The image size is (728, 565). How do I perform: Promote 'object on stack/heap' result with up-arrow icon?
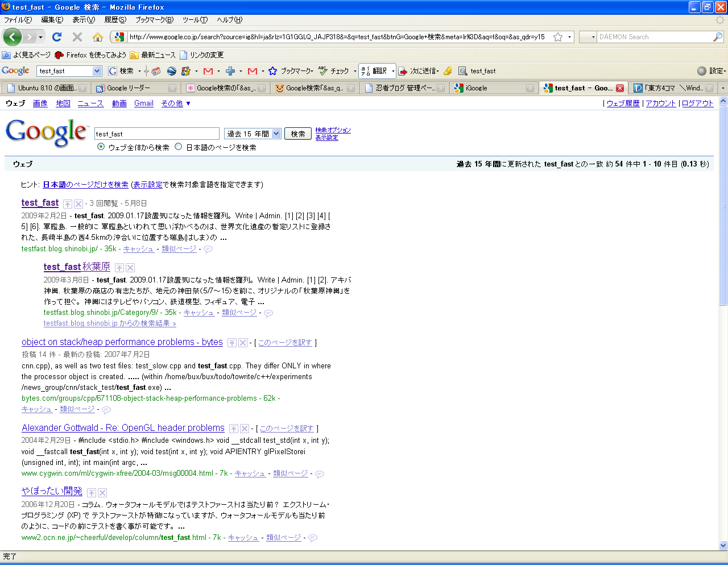[x=232, y=343]
